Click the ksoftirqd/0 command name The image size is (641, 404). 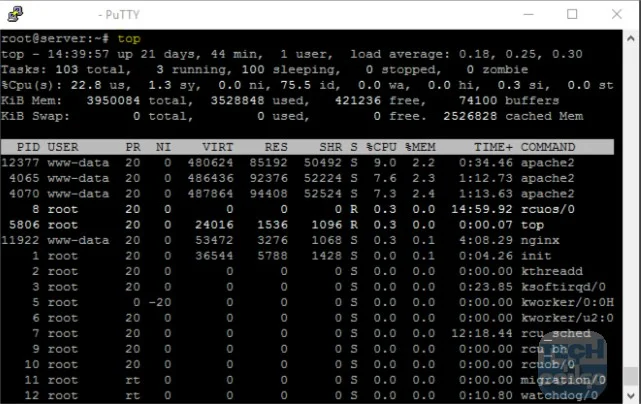coord(563,287)
